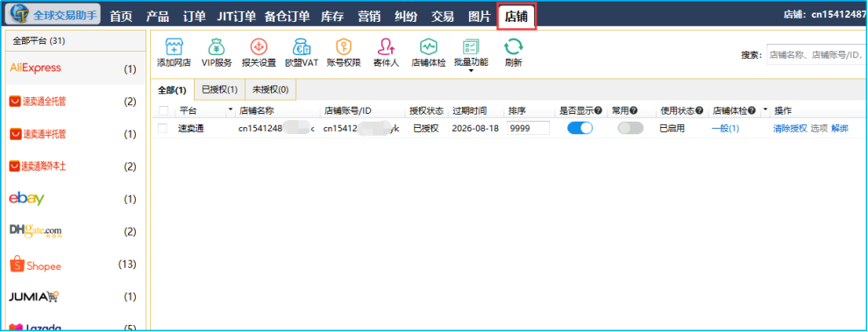Sort by 授权状态 column header

(427, 110)
